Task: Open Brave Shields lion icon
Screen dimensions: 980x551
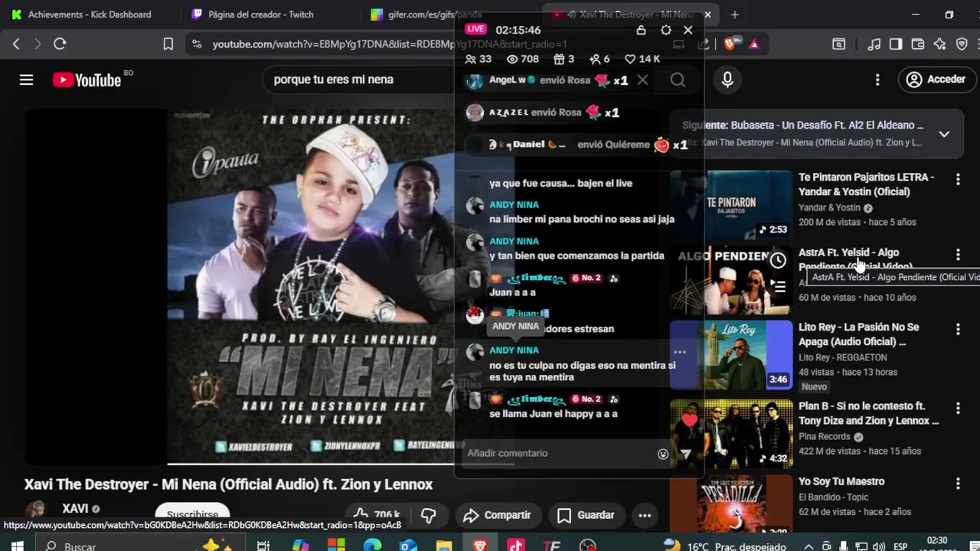Action: [x=730, y=44]
